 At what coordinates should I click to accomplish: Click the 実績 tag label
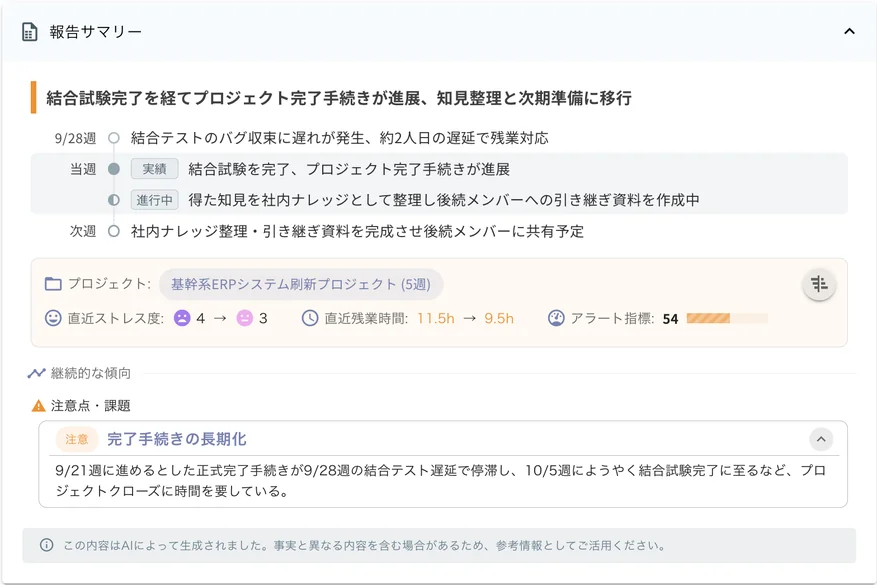154,169
